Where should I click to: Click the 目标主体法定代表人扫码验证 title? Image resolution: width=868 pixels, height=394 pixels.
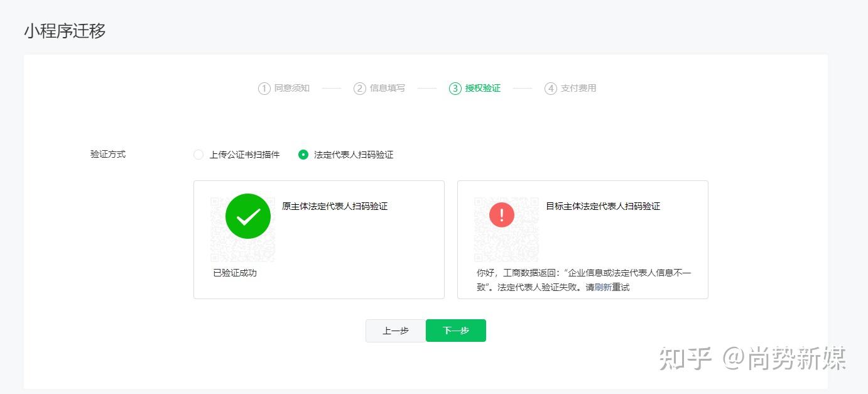click(x=603, y=206)
